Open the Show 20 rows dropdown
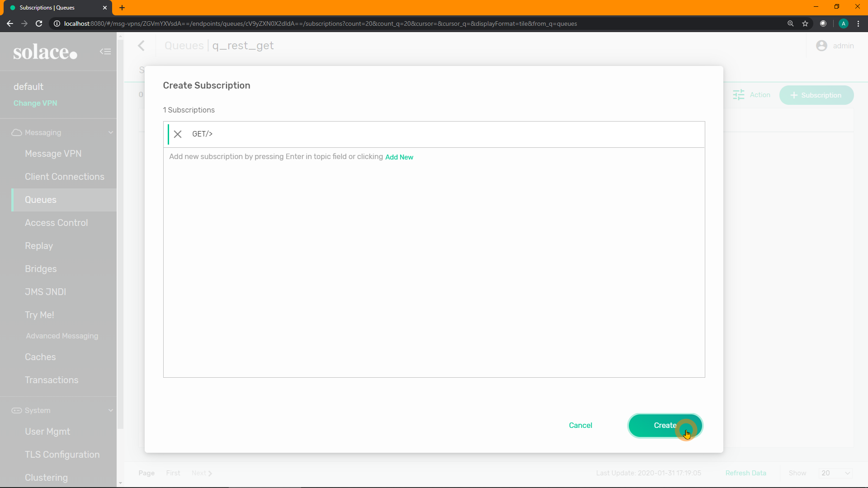Viewport: 868px width, 488px height. coord(835,473)
